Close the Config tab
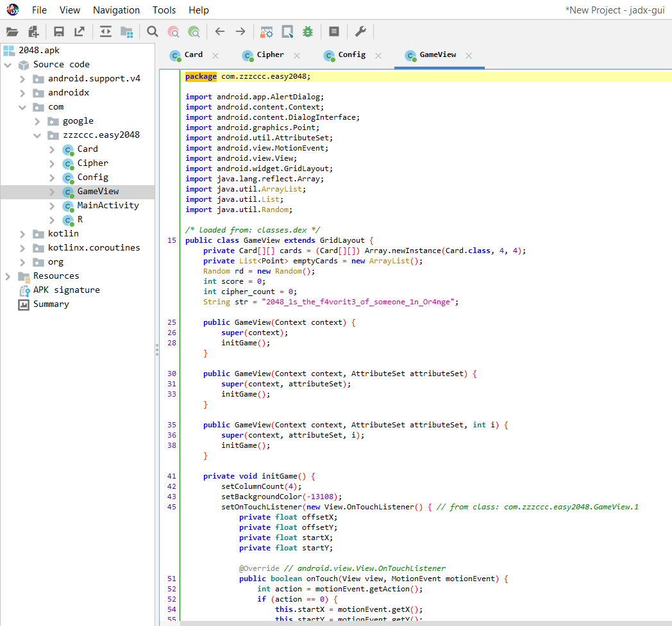Viewport: 672px width, 626px height. [378, 56]
